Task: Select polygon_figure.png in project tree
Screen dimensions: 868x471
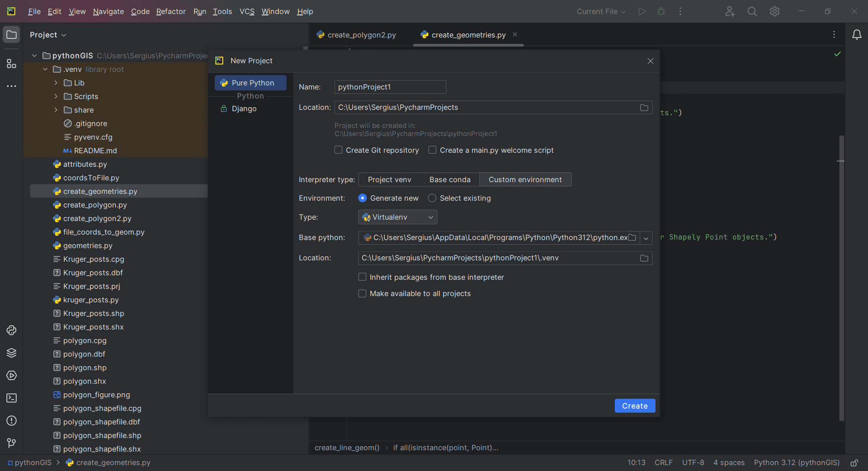Action: tap(97, 395)
